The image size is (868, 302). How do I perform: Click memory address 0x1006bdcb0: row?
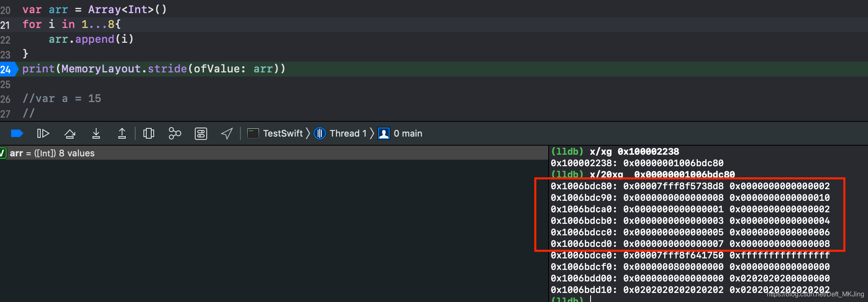584,221
